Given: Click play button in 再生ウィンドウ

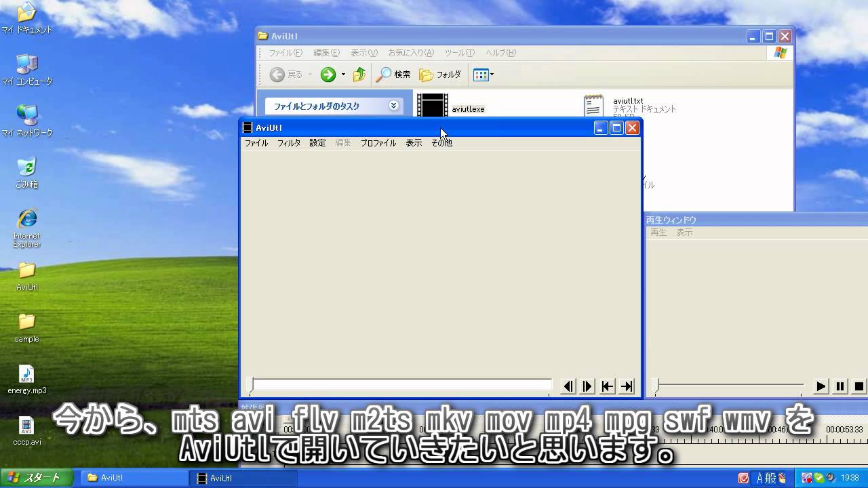Looking at the screenshot, I should [x=821, y=386].
